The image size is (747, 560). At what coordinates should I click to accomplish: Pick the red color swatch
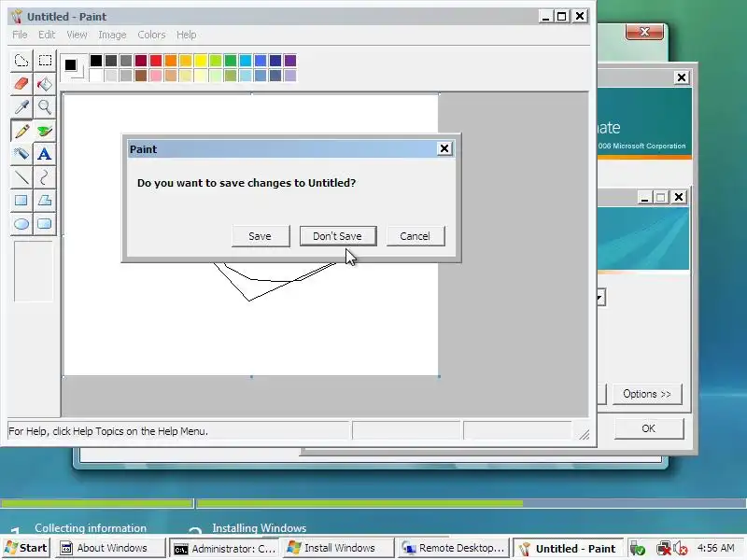point(156,61)
